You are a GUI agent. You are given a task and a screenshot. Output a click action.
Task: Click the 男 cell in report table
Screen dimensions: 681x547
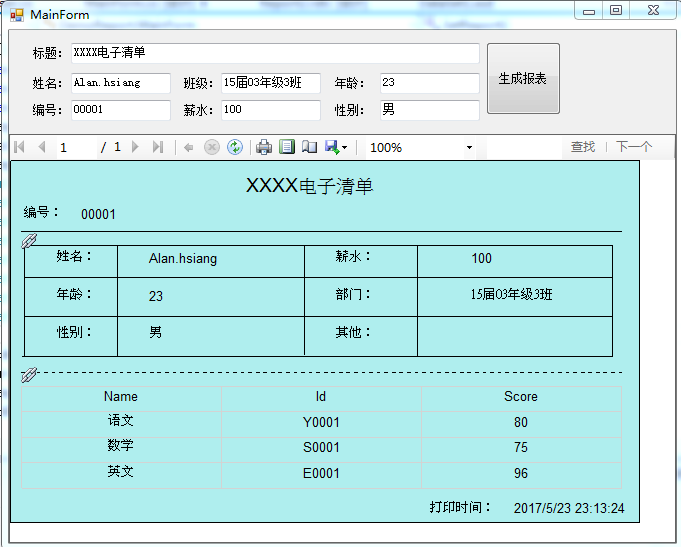pyautogui.click(x=211, y=336)
